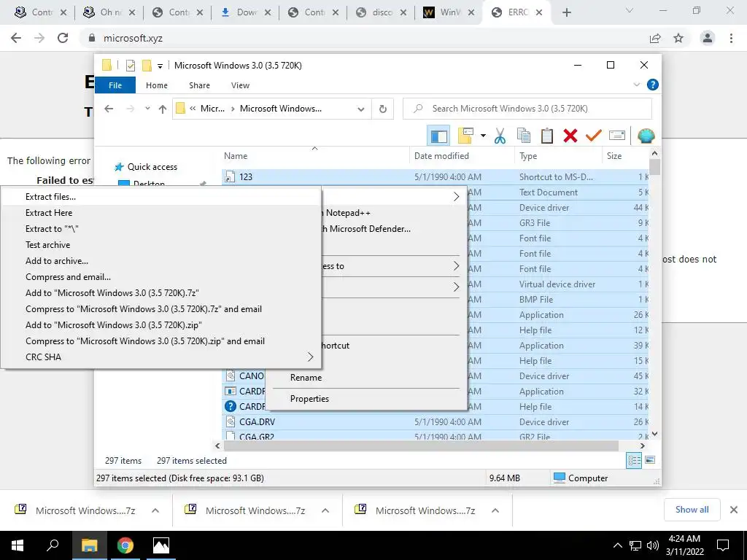Screen dimensions: 747x560
Task: Click the horizontal scrollbar in file list
Action: click(421, 446)
